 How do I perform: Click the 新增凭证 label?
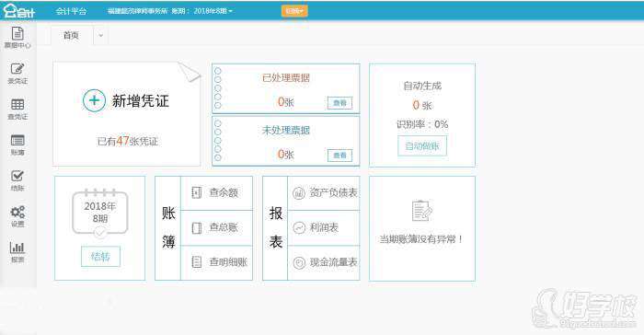[x=141, y=100]
